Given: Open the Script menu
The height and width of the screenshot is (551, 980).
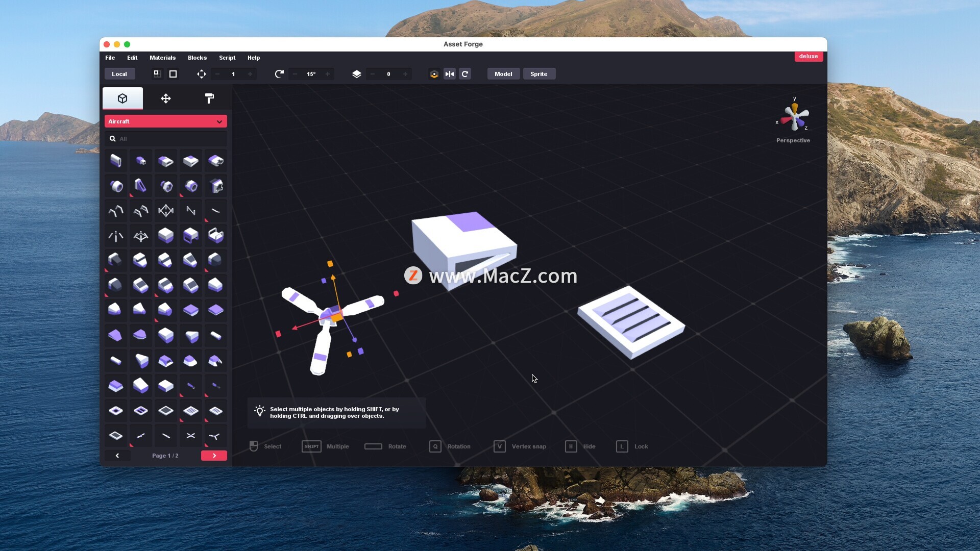Looking at the screenshot, I should pos(227,58).
